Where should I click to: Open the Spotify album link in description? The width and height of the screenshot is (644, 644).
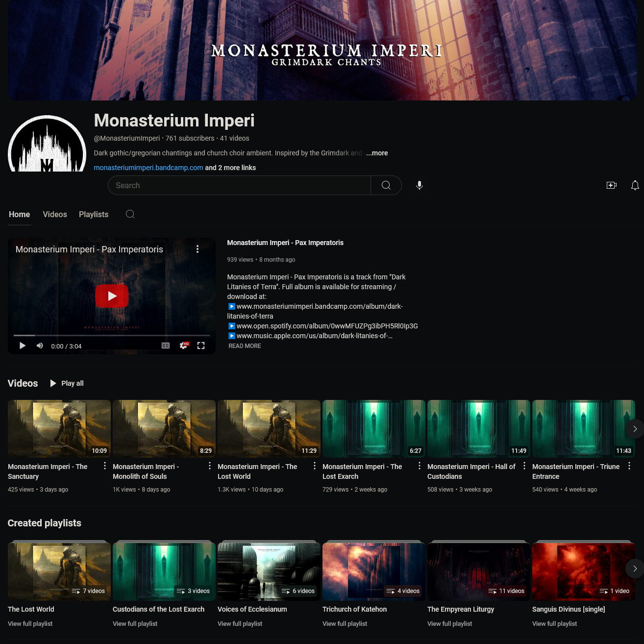[x=327, y=326]
